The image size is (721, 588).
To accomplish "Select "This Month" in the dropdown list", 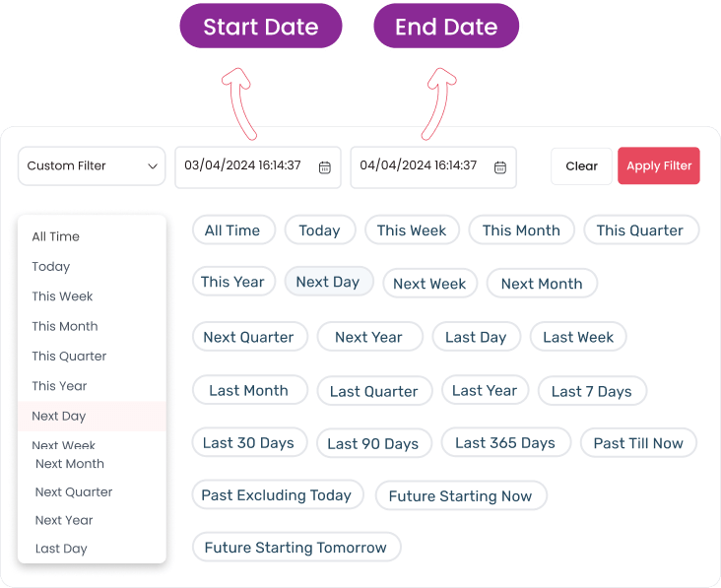I will coord(65,327).
